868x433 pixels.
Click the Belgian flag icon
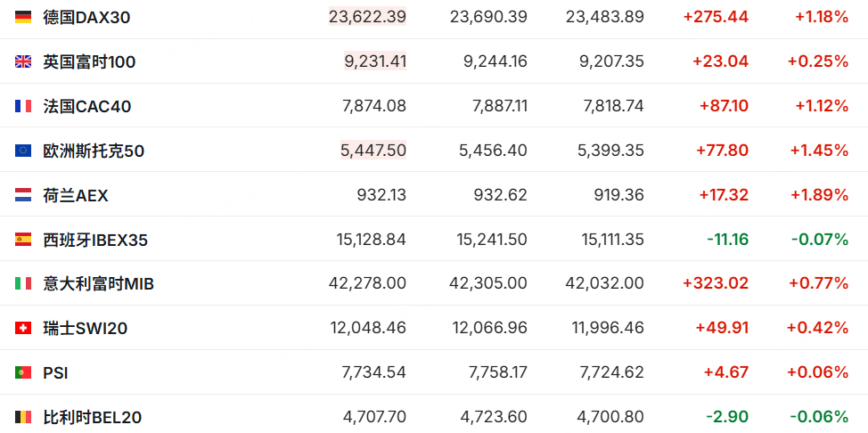(x=23, y=417)
